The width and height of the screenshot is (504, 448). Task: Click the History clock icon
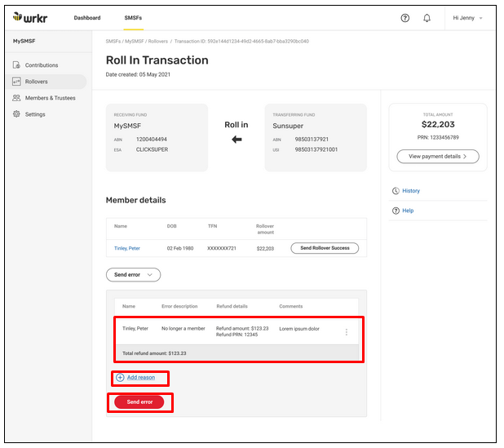pyautogui.click(x=396, y=191)
